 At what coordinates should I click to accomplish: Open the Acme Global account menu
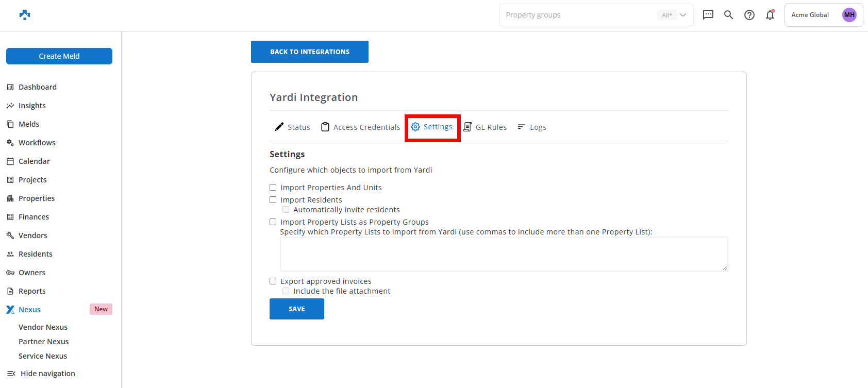coord(810,15)
